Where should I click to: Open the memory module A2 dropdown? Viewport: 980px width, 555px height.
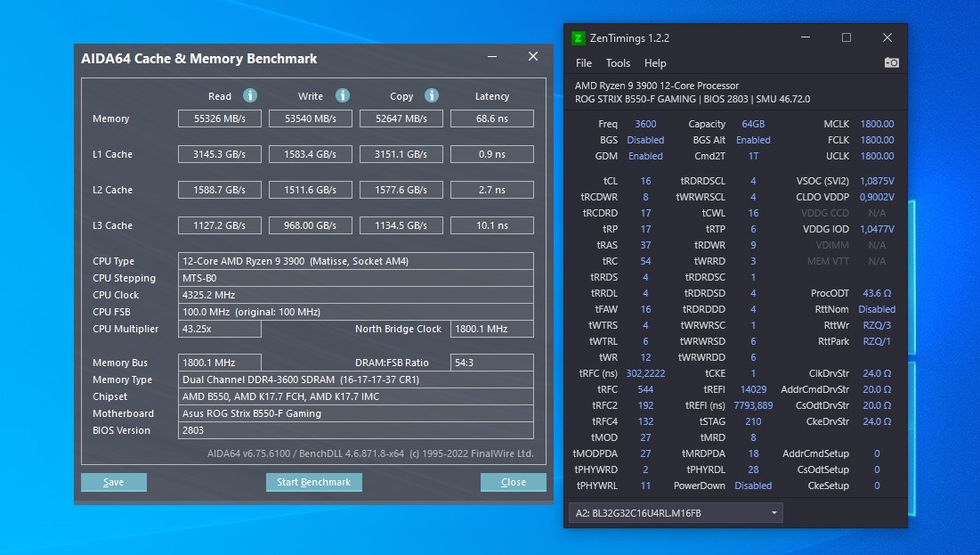676,513
